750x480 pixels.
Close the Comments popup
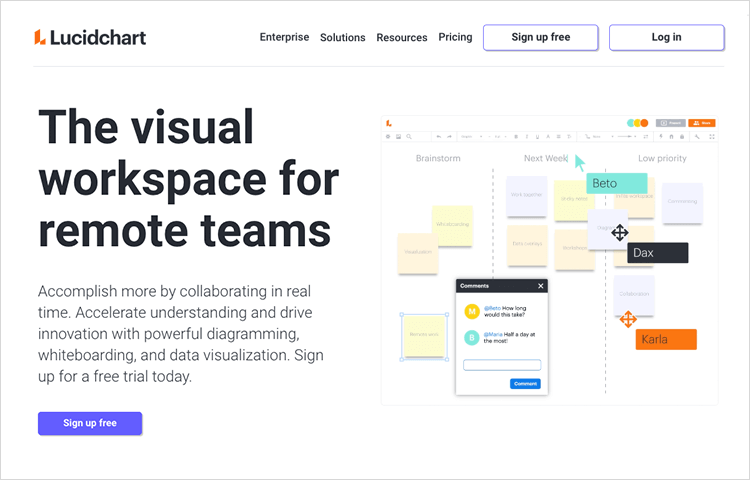coord(540,286)
